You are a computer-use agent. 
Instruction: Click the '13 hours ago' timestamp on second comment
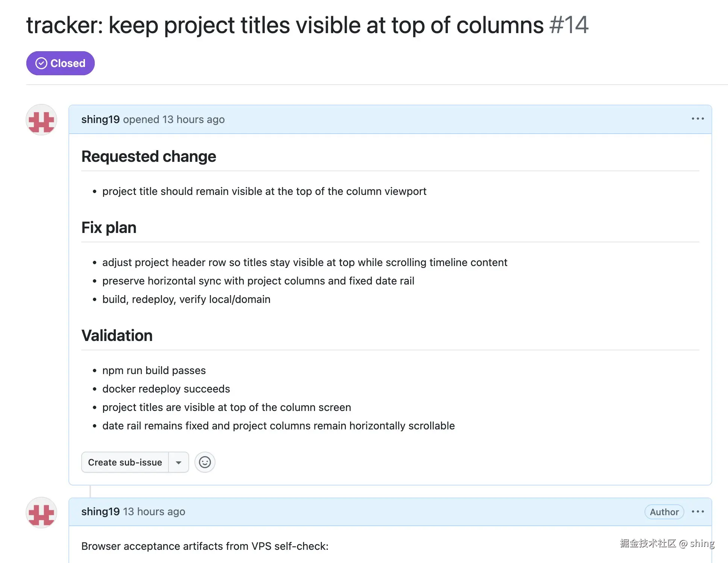[x=154, y=512]
